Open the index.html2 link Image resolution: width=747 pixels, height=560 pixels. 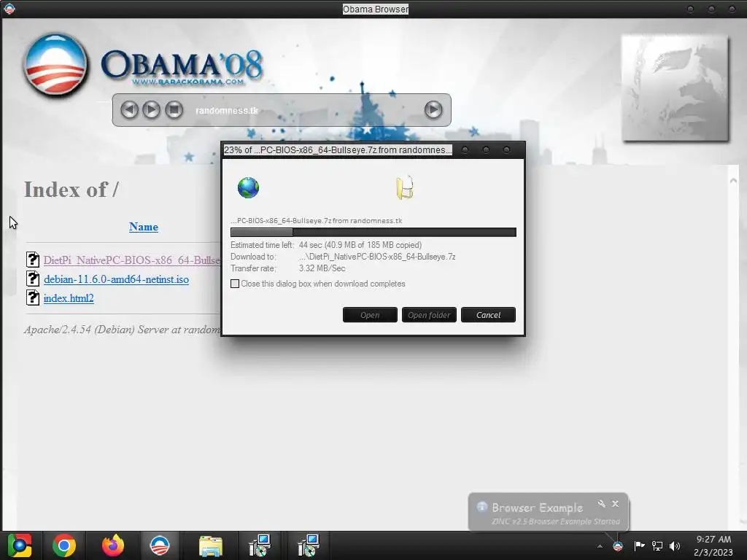(69, 298)
